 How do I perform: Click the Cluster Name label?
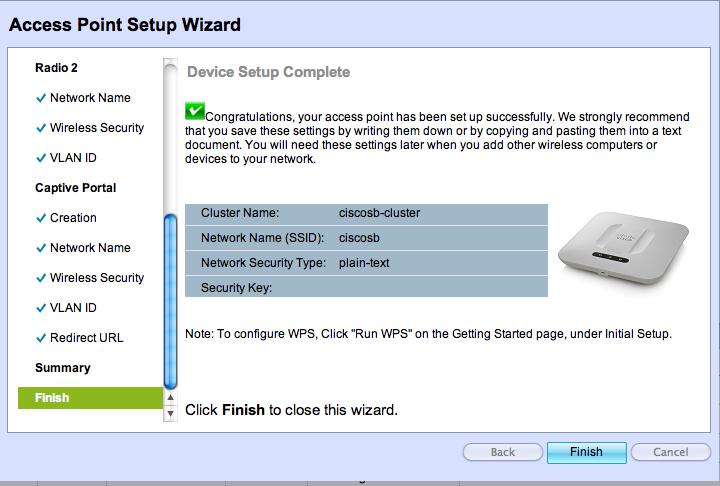240,213
